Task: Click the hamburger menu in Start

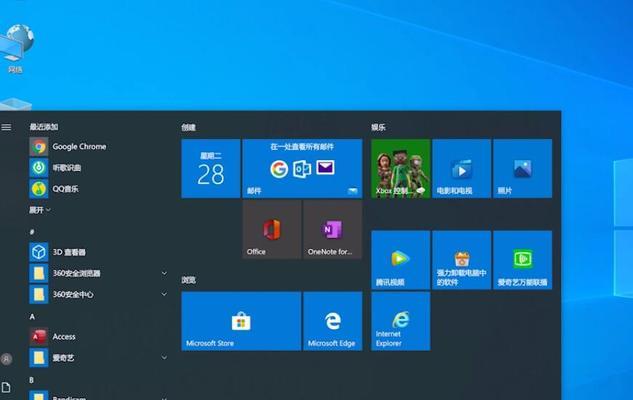Action: (6, 127)
